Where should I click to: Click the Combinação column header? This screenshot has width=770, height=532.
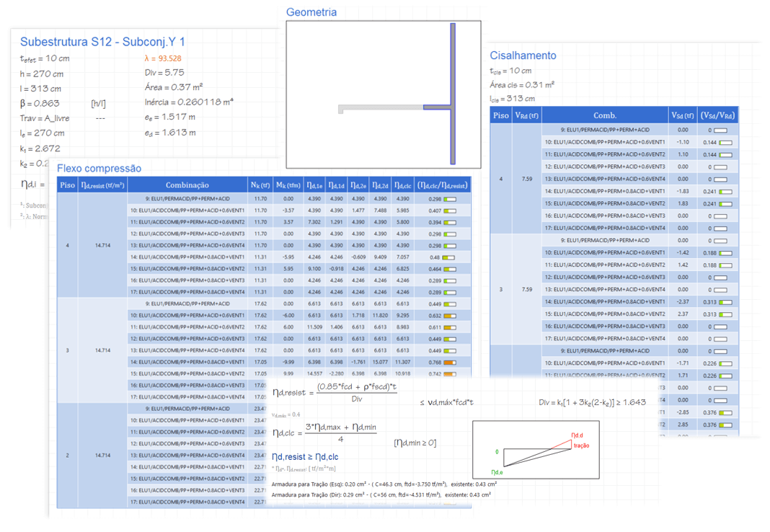tap(187, 185)
